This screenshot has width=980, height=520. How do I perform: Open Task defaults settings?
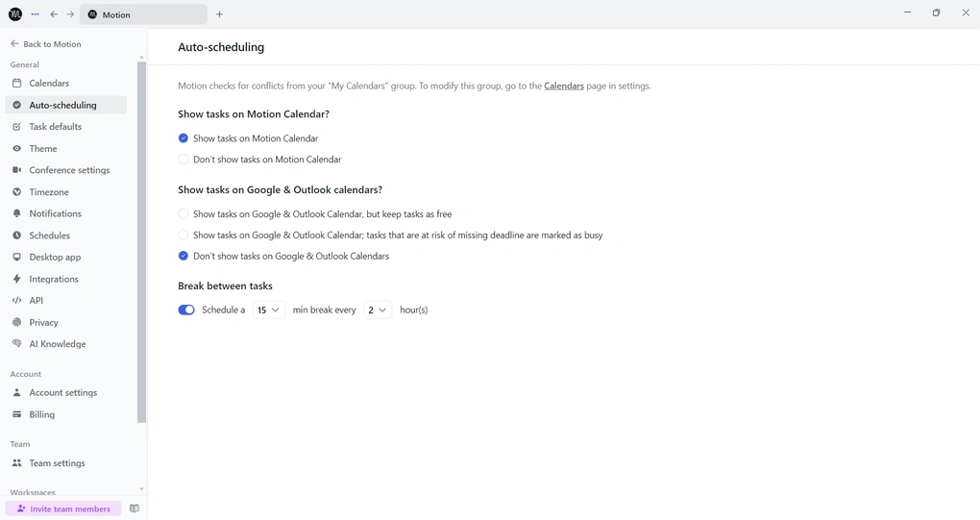click(65, 126)
